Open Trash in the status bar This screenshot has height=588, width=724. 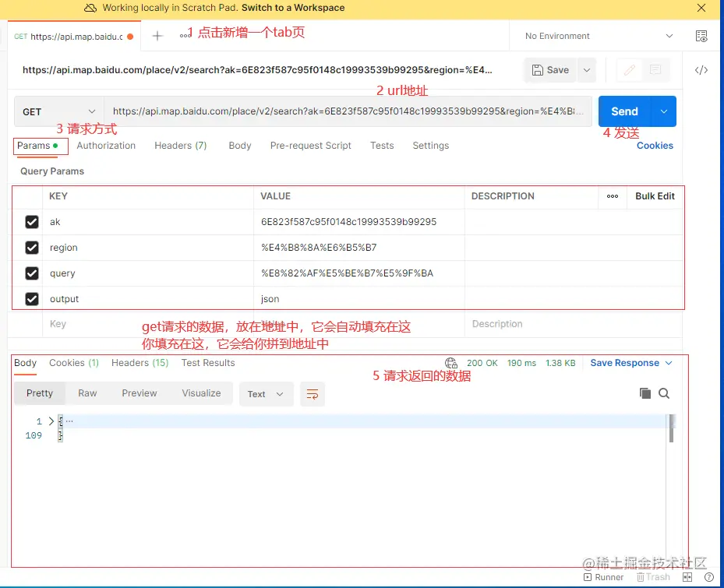tap(653, 577)
